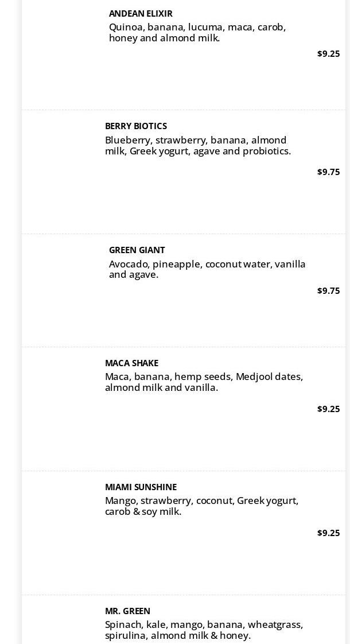The image size is (350, 644).
Task: Open the Andean Elixir smoothie item
Action: (141, 14)
